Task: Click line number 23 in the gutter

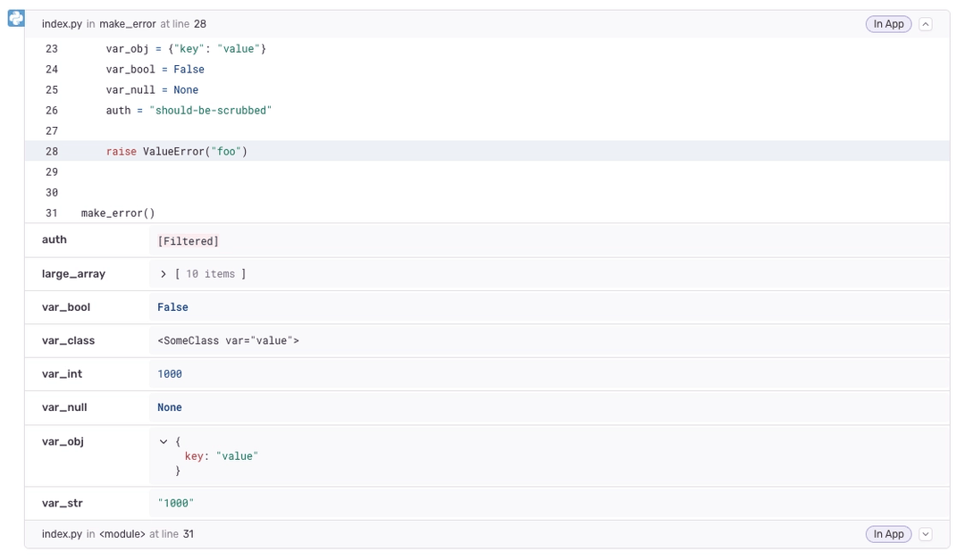Action: 51,48
